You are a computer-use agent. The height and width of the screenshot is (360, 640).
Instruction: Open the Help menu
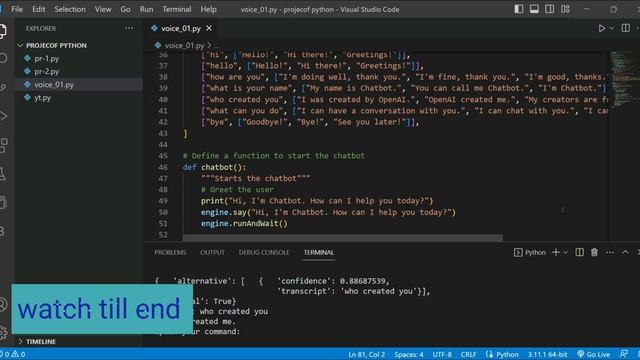click(208, 9)
